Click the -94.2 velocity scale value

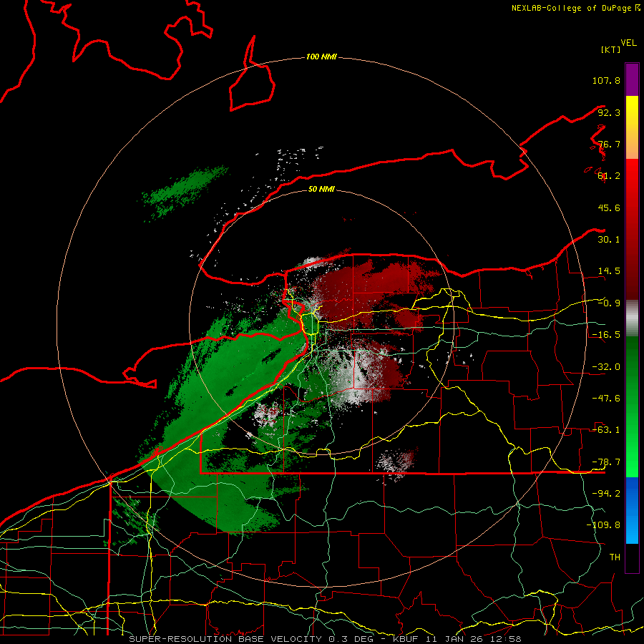[606, 494]
